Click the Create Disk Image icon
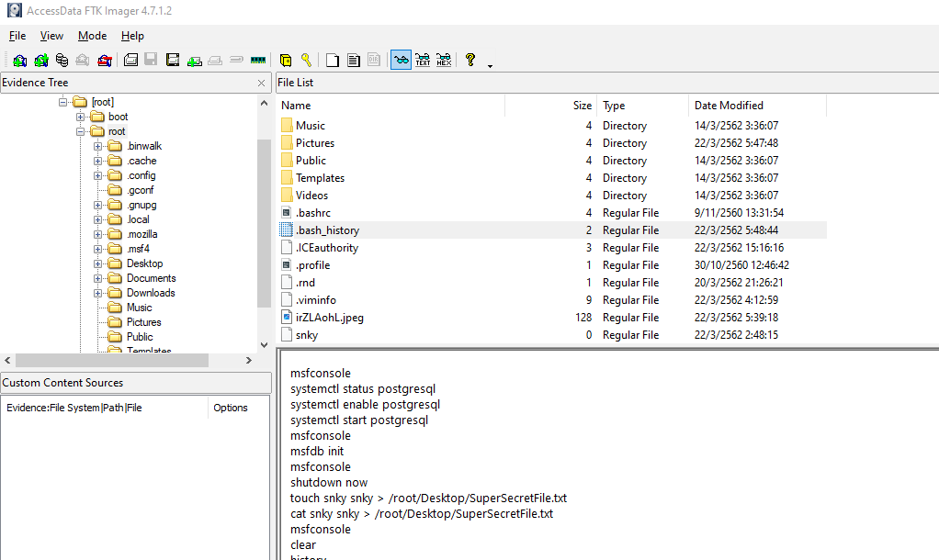Viewport: 939px width, 560px height. (x=130, y=61)
